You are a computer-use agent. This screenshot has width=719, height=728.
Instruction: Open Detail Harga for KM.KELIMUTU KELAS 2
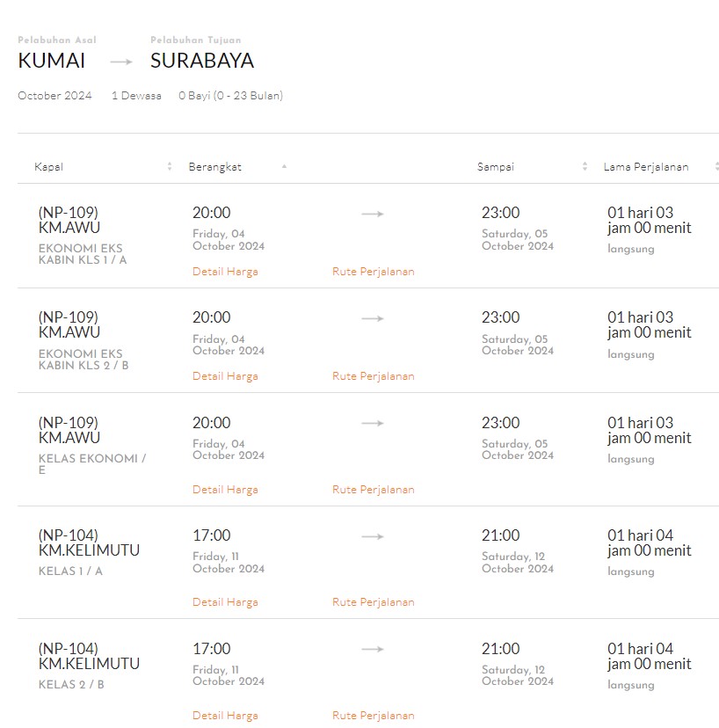(x=225, y=715)
